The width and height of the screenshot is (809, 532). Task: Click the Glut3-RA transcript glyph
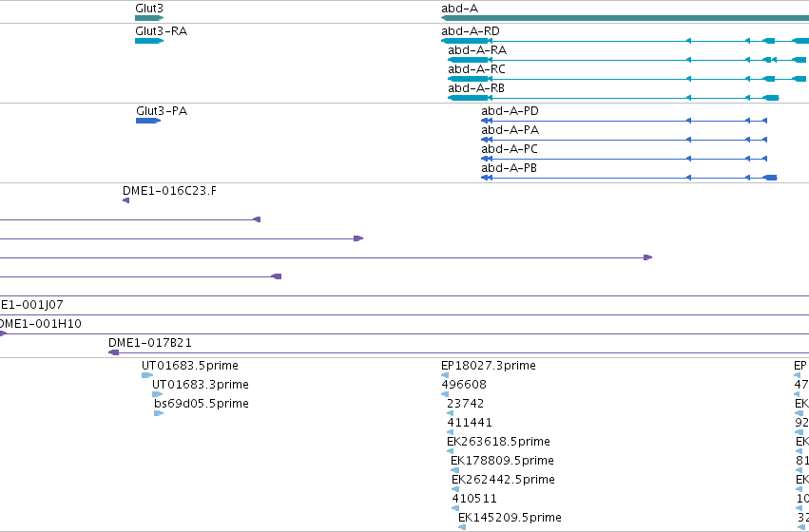click(149, 41)
